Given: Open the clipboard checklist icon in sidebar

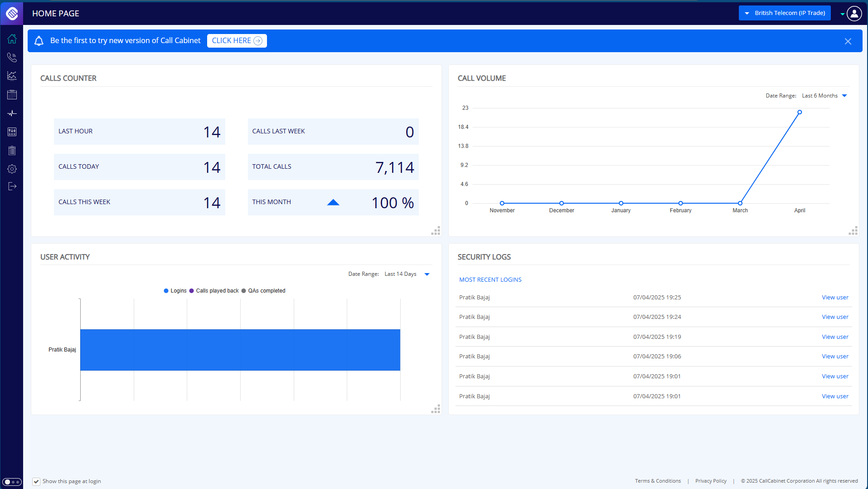Looking at the screenshot, I should (x=12, y=150).
